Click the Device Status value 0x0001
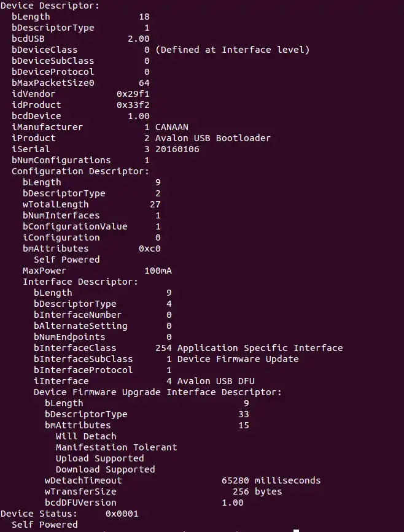 coord(122,514)
